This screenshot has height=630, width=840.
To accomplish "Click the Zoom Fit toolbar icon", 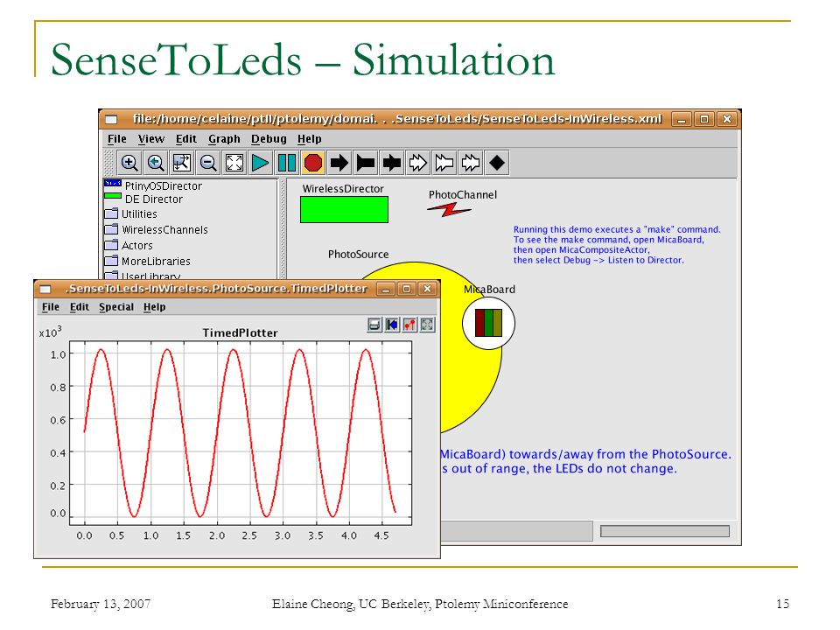I will click(x=182, y=163).
